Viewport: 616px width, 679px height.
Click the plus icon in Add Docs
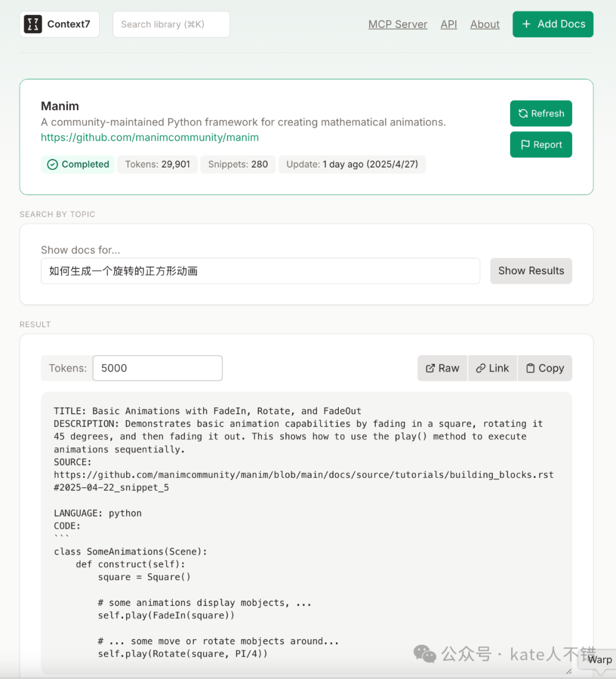526,24
